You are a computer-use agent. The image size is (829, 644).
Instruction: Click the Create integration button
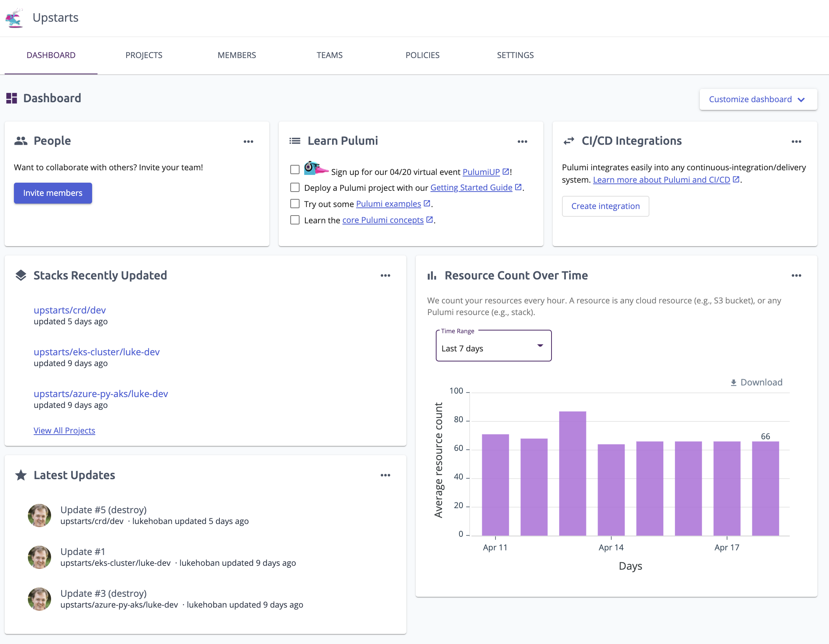(x=606, y=206)
